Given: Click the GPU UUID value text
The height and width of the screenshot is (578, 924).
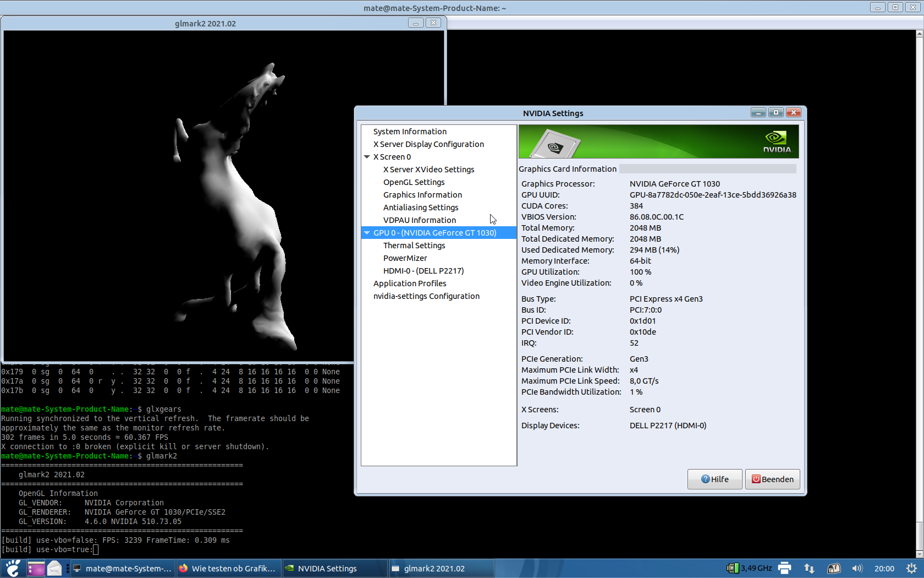Looking at the screenshot, I should tap(713, 195).
